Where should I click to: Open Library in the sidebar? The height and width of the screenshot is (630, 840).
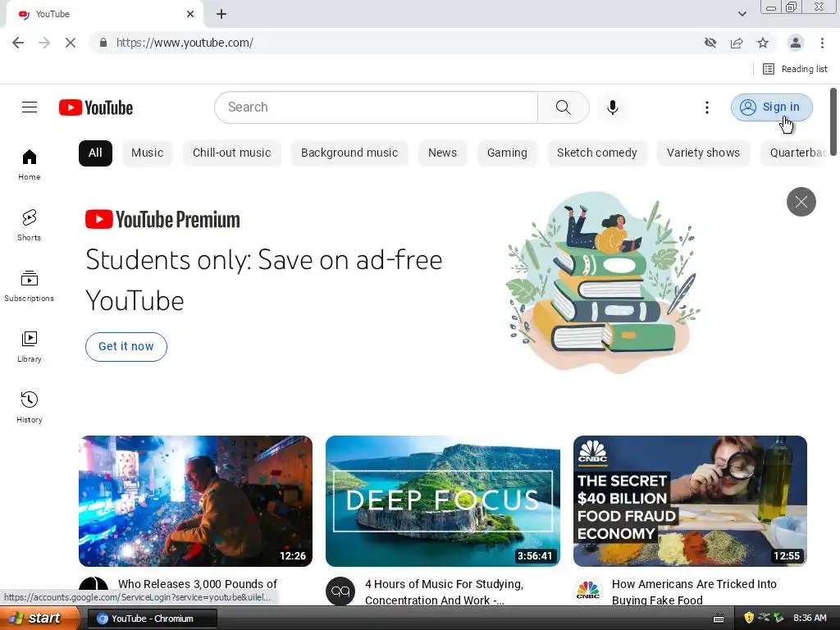[x=29, y=347]
